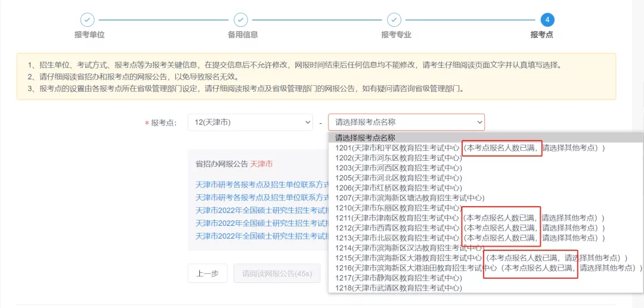Open the third 天津市2022年全国硕士研究生招生考试 link
The image size is (644, 308).
(x=262, y=237)
